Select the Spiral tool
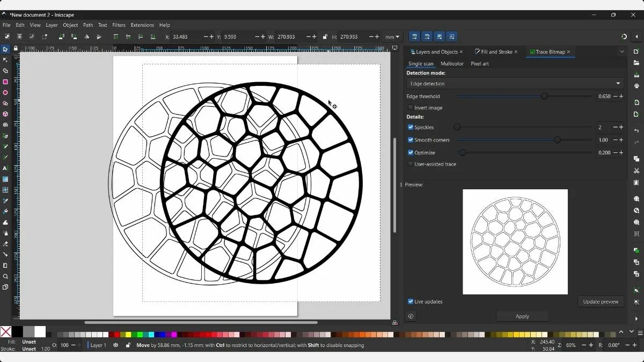644x362 pixels. [x=5, y=125]
